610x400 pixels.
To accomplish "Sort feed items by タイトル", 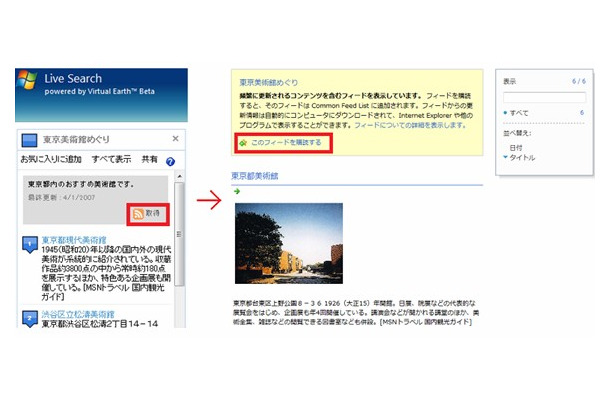I will point(522,158).
